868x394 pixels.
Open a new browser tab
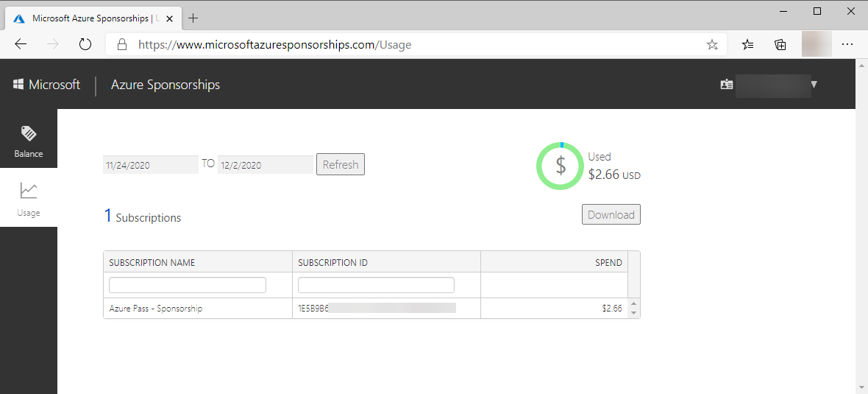(193, 18)
